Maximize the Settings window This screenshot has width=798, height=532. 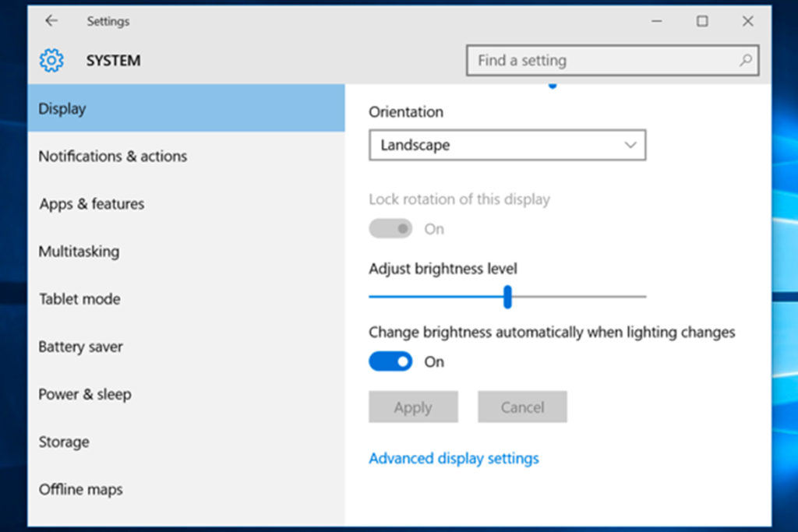(702, 21)
